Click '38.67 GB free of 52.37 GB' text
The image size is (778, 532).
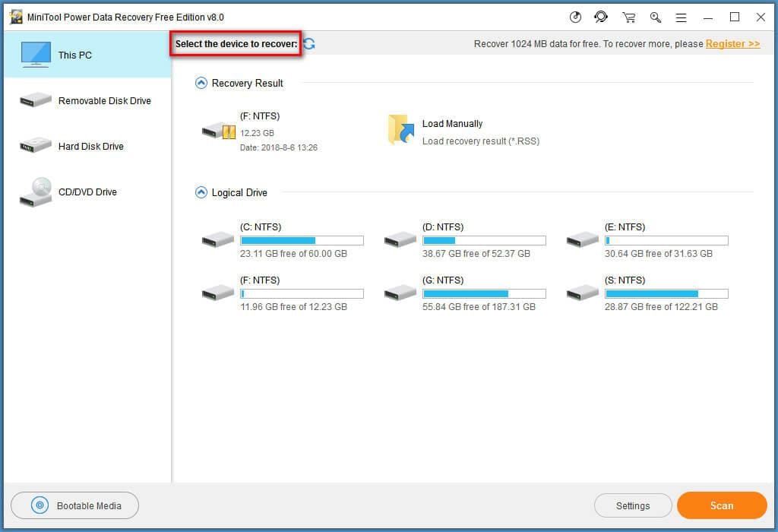click(476, 254)
